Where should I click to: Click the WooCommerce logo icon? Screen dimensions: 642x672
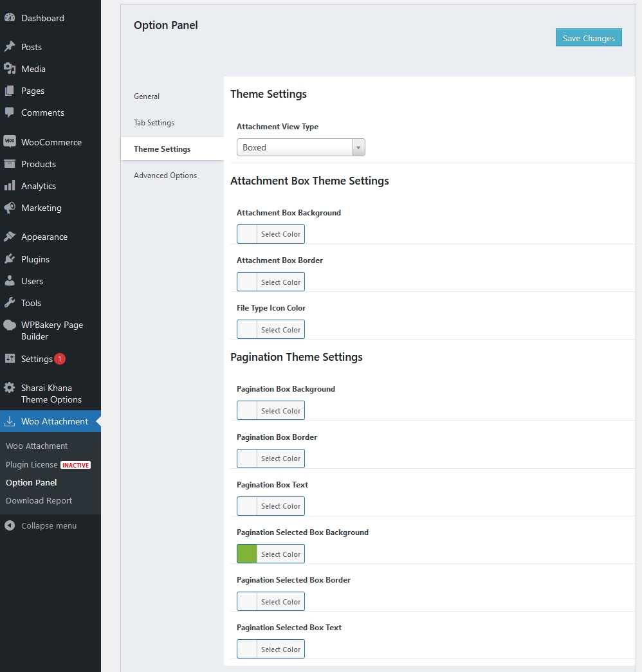click(10, 142)
